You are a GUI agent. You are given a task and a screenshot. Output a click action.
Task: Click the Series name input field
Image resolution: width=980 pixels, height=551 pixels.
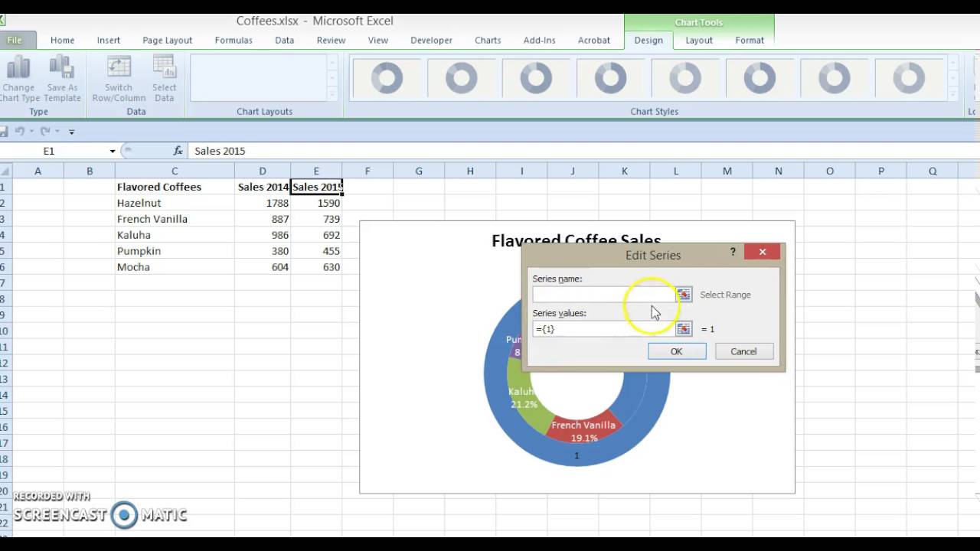point(604,295)
